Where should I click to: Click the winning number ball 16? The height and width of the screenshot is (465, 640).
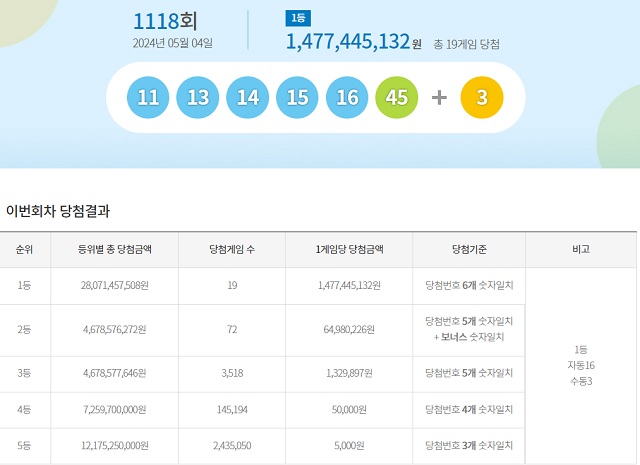[x=347, y=97]
